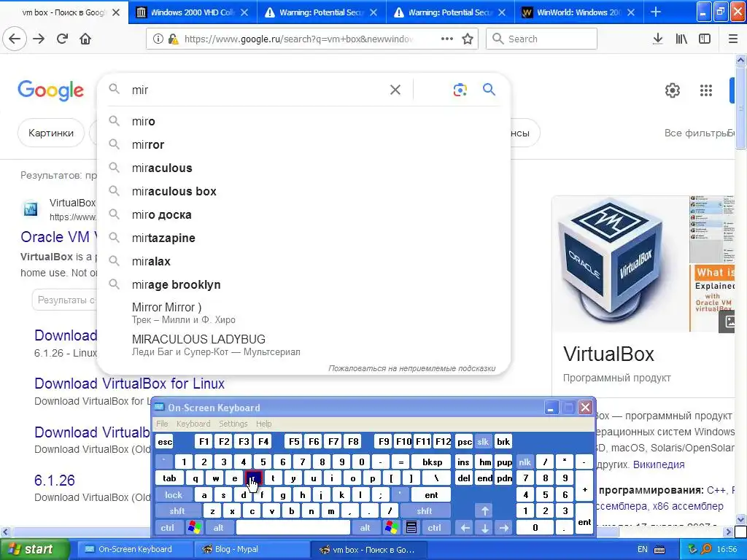Screen dimensions: 747x560
Task: Click the images icon on VirtualBox knowledge panel
Action: coord(728,322)
